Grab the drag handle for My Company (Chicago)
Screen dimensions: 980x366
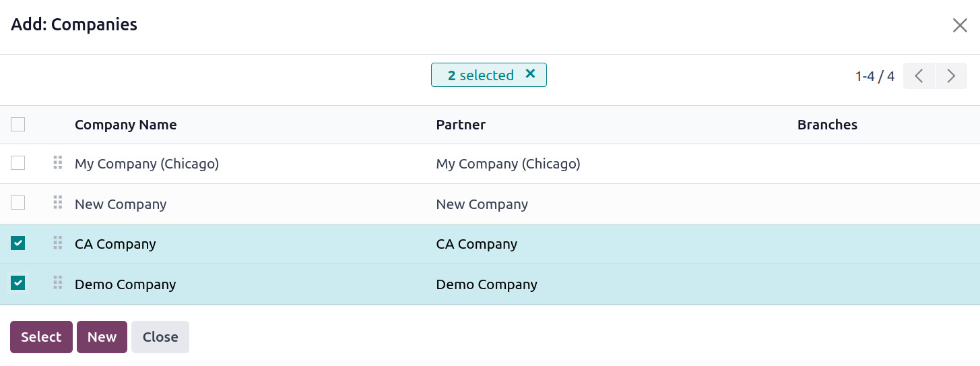(58, 162)
